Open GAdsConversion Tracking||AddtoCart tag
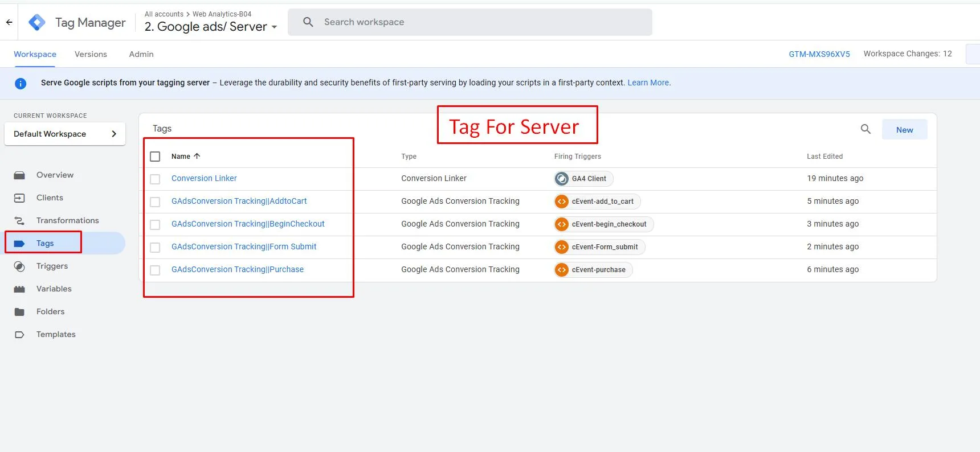The image size is (980, 452). [x=239, y=201]
